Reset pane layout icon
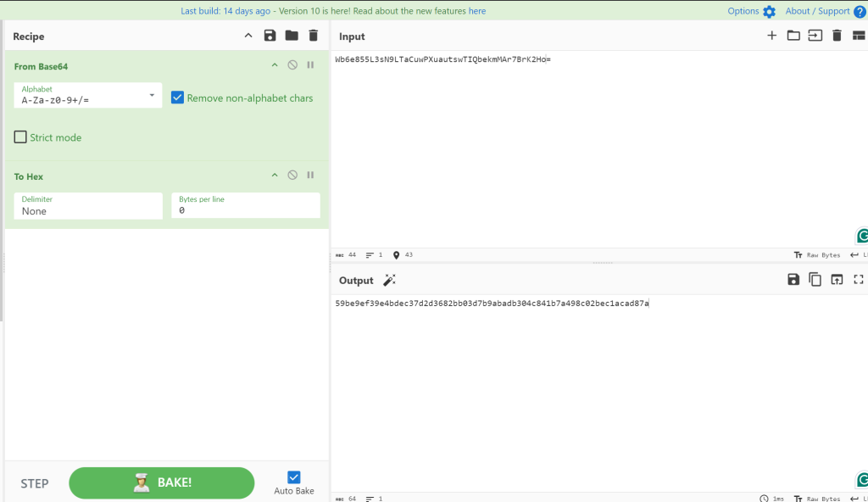The height and width of the screenshot is (502, 868). tap(859, 36)
